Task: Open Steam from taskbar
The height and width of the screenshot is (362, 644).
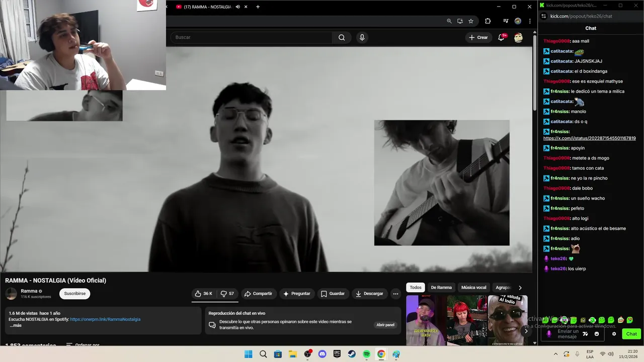Action: (352, 354)
